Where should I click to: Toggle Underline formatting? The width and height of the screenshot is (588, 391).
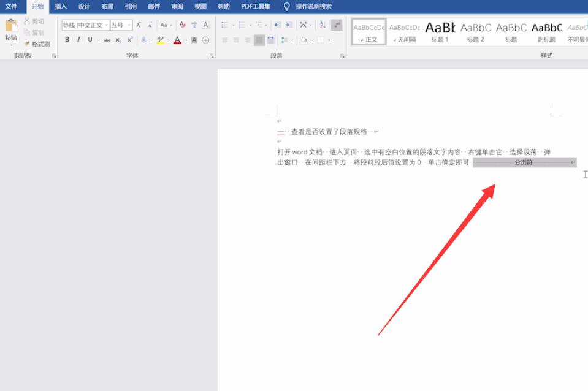click(90, 40)
